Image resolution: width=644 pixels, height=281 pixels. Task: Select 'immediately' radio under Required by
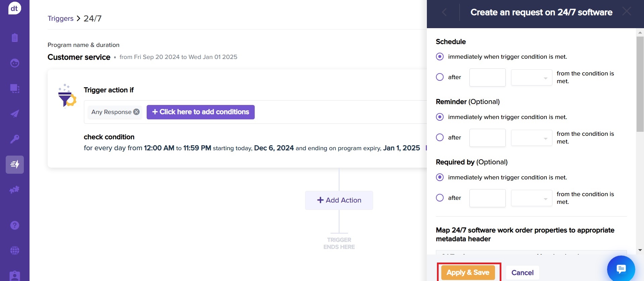pyautogui.click(x=440, y=177)
